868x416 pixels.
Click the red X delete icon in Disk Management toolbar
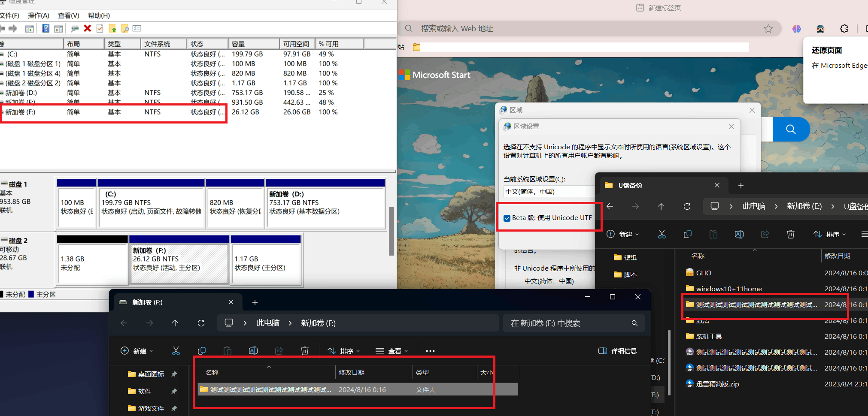88,28
